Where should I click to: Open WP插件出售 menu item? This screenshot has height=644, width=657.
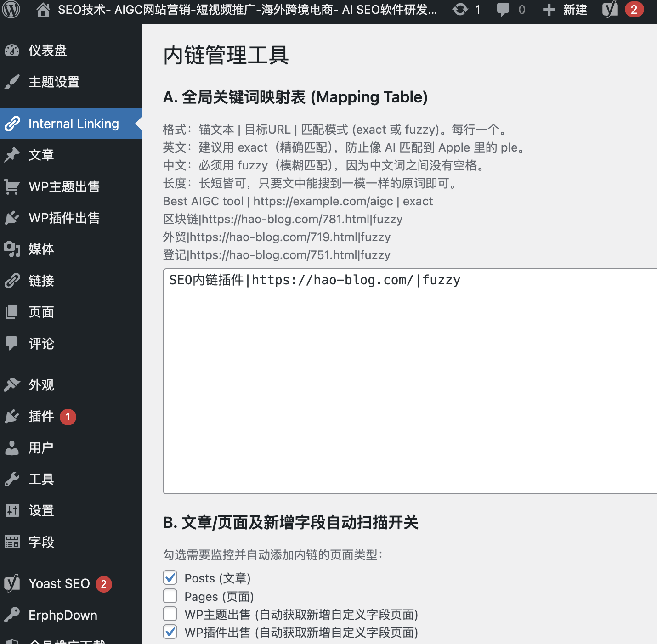click(64, 218)
